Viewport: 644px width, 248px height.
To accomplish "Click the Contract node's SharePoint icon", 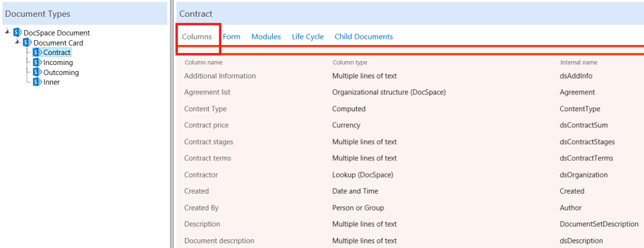I will tap(38, 52).
